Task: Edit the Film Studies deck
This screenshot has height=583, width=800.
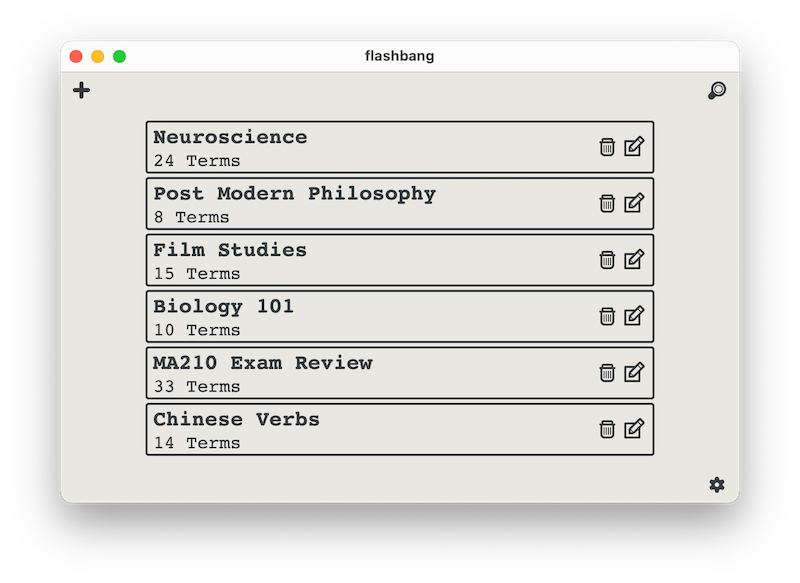Action: point(634,260)
